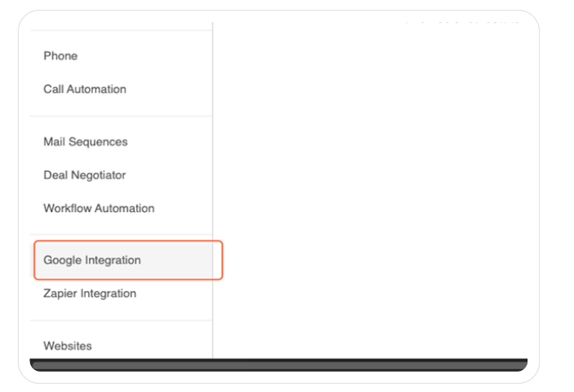This screenshot has width=574, height=392.
Task: Open the Phone settings page
Action: point(60,56)
